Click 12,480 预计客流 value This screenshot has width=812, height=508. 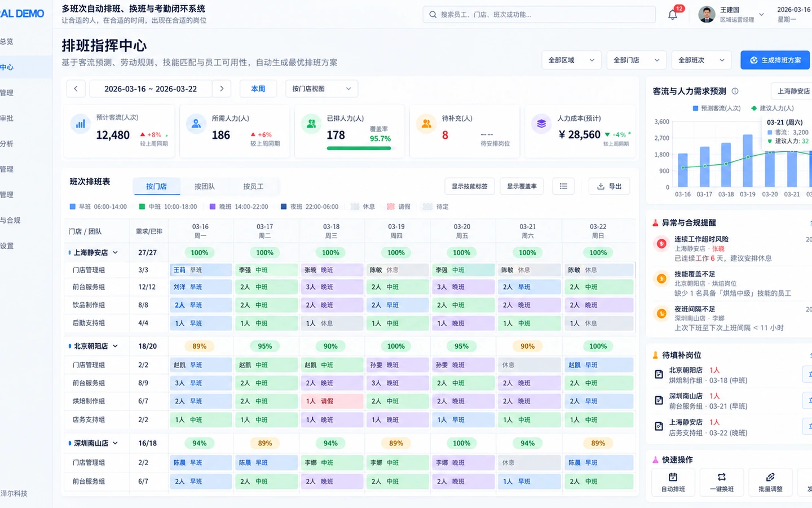113,135
